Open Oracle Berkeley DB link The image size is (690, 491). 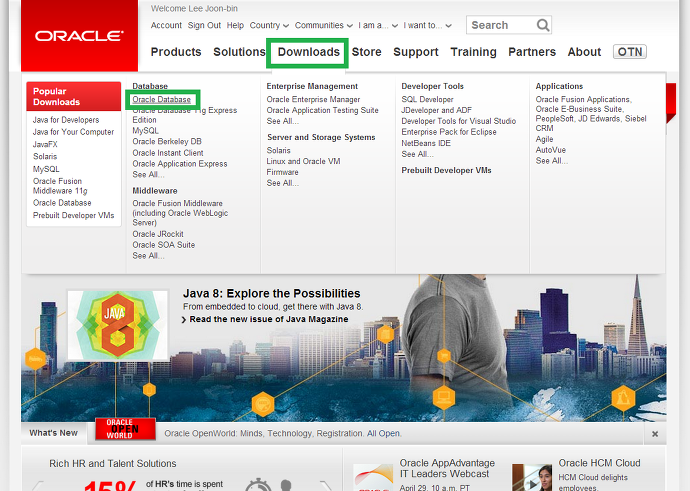click(x=167, y=142)
